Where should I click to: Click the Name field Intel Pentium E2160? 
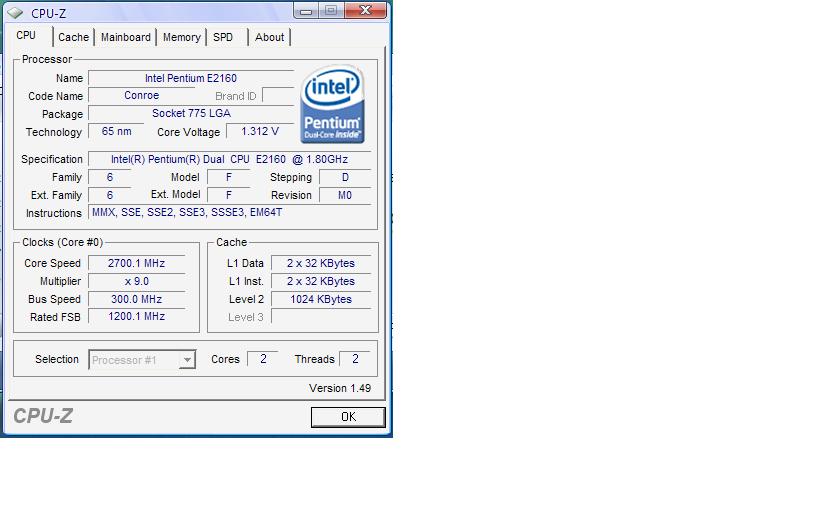[191, 78]
